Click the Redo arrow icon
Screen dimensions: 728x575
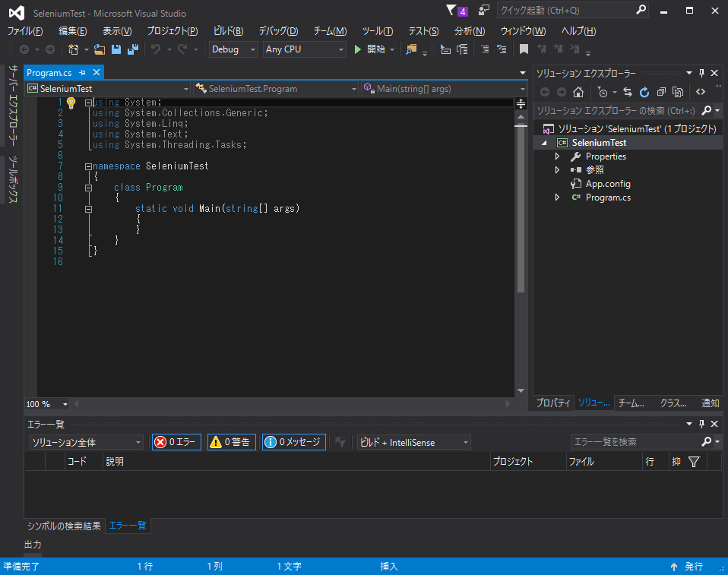[182, 49]
